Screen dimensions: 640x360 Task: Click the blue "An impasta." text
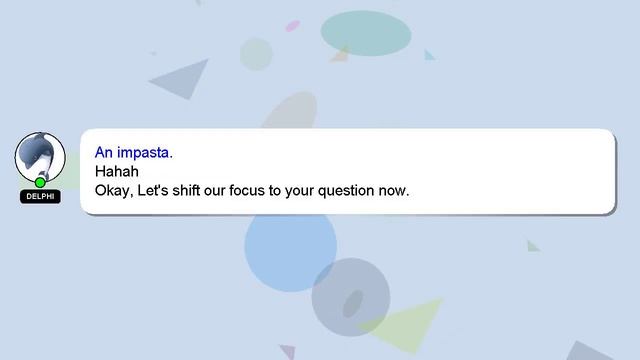(x=134, y=152)
